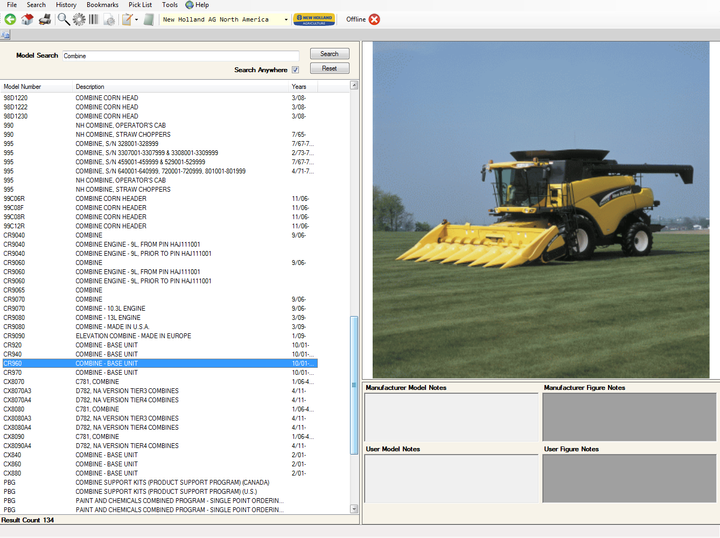Image resolution: width=720 pixels, height=538 pixels.
Task: Click the results list scroll up arrow
Action: click(354, 85)
